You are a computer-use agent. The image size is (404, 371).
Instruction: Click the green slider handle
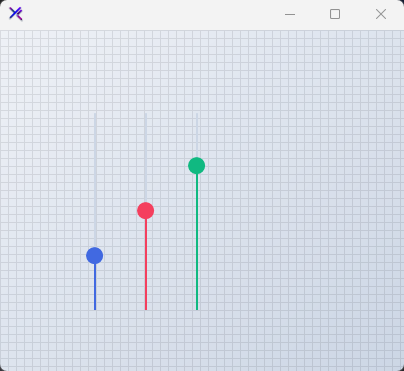pos(197,166)
